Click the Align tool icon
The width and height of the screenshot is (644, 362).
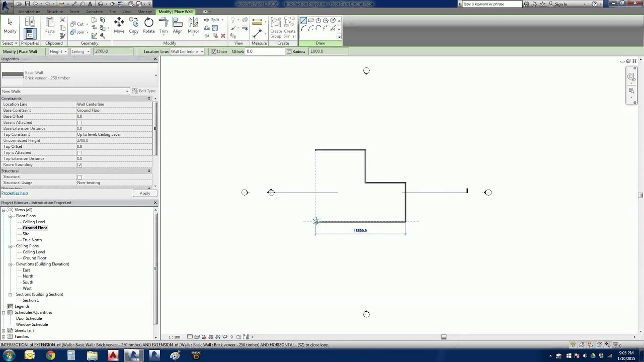click(x=178, y=25)
